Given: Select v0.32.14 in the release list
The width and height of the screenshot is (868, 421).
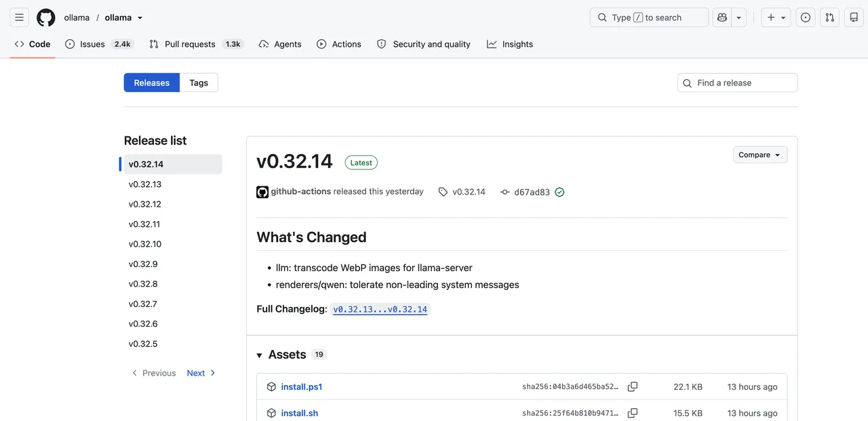Looking at the screenshot, I should (x=172, y=164).
